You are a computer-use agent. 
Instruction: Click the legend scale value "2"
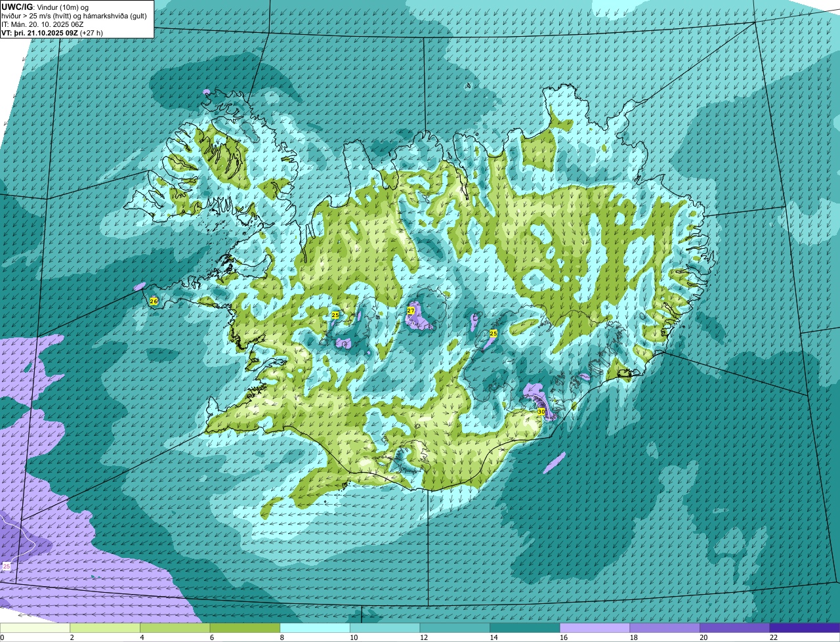pos(72,637)
